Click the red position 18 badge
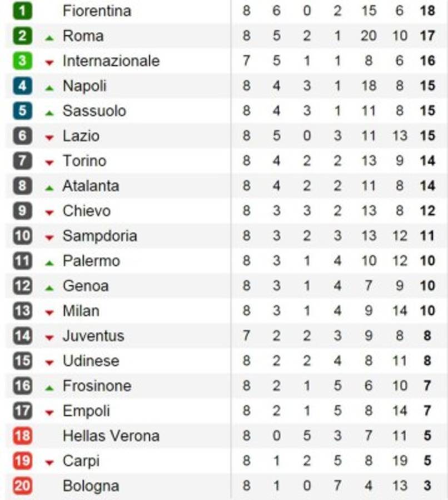448x500 pixels. 22,436
